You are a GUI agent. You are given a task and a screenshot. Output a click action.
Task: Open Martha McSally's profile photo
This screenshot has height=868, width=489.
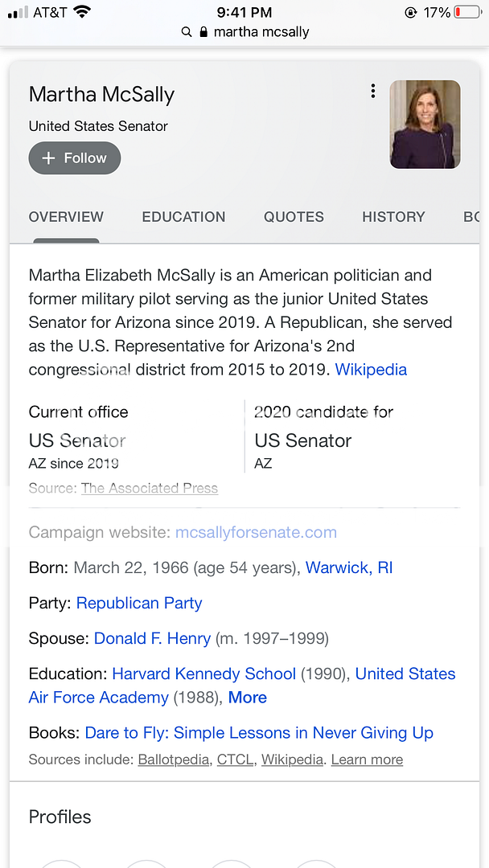click(x=425, y=125)
